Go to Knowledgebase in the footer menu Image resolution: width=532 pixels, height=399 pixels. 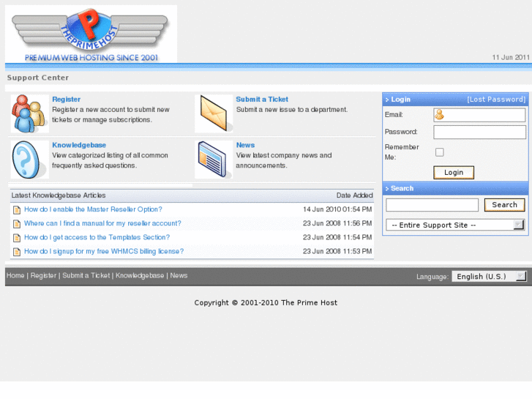tap(140, 275)
